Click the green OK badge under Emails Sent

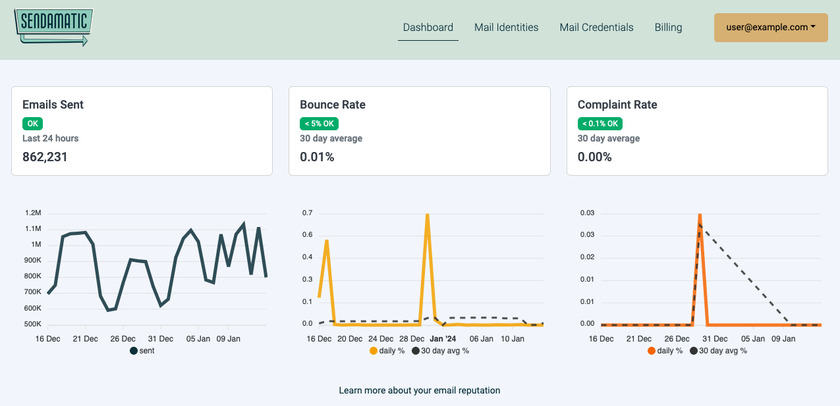click(32, 124)
